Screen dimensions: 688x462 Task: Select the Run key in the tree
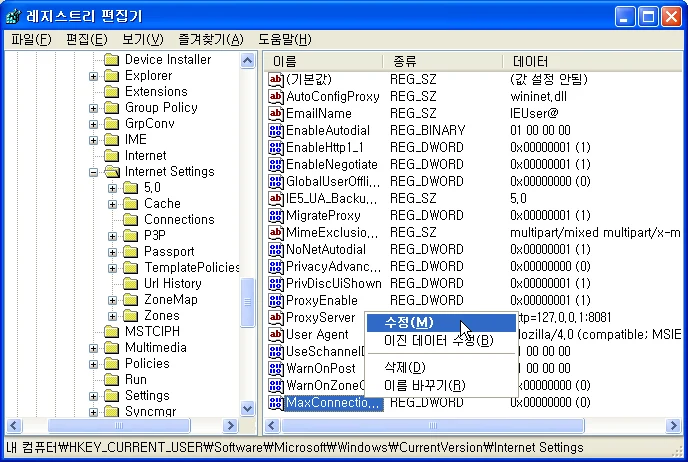tap(136, 380)
